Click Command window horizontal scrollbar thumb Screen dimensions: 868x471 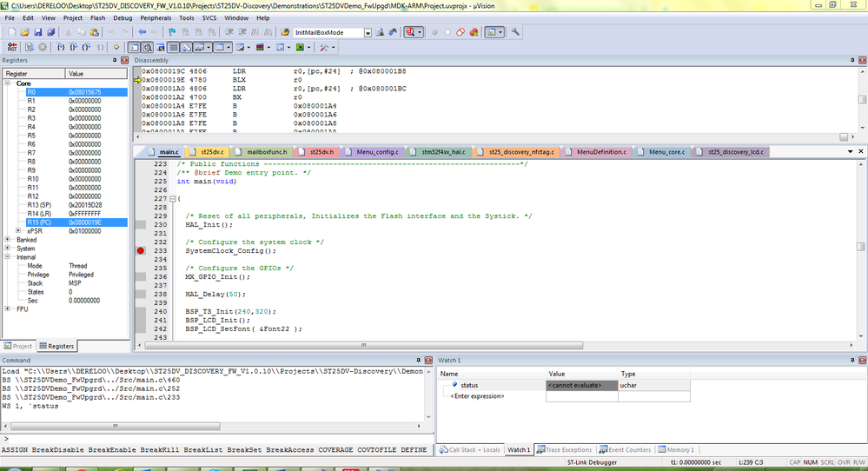click(x=116, y=426)
